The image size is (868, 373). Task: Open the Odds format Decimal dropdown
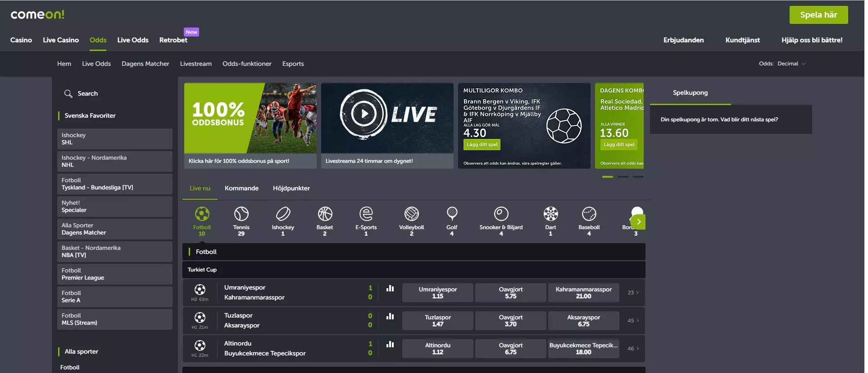(791, 64)
